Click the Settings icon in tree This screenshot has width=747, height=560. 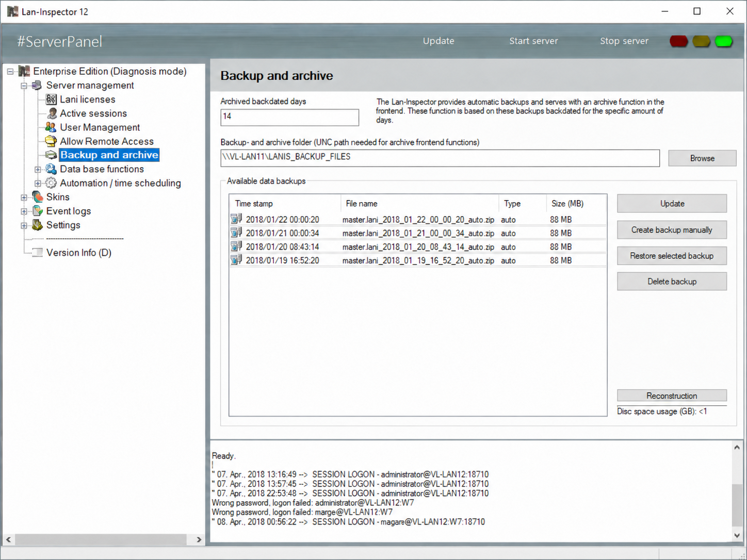click(37, 225)
